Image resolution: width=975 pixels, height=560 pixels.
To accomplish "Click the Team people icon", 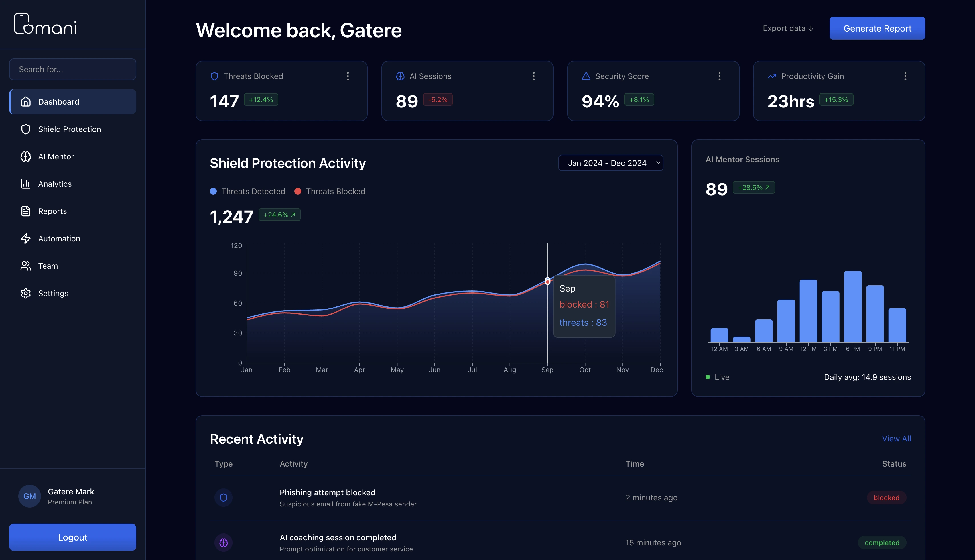I will pyautogui.click(x=25, y=266).
